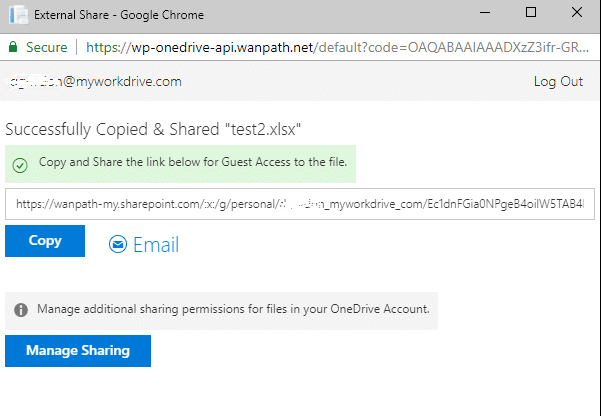Click the myworkdrive.com account email
Image resolution: width=601 pixels, height=416 pixels.
click(93, 81)
